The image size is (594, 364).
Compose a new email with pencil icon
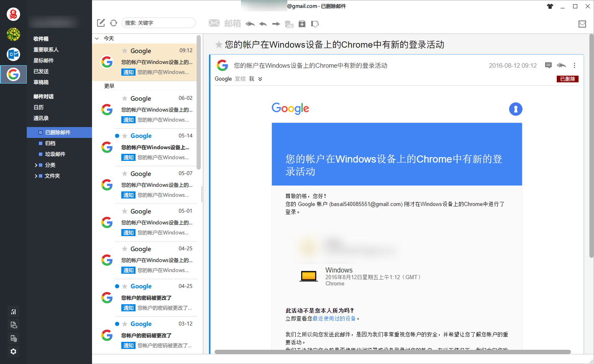click(x=101, y=23)
